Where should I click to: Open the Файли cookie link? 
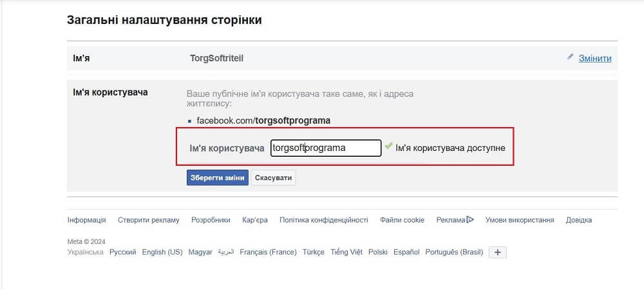402,220
